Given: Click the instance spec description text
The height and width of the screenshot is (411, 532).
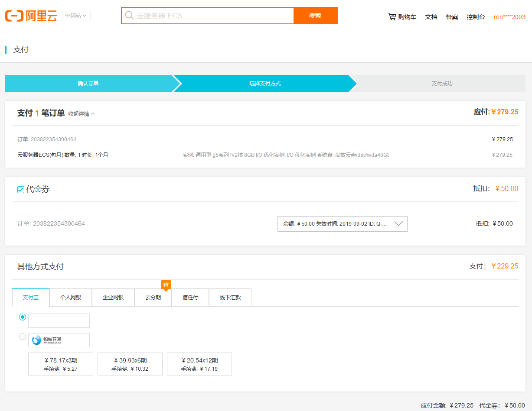Looking at the screenshot, I should tap(286, 155).
